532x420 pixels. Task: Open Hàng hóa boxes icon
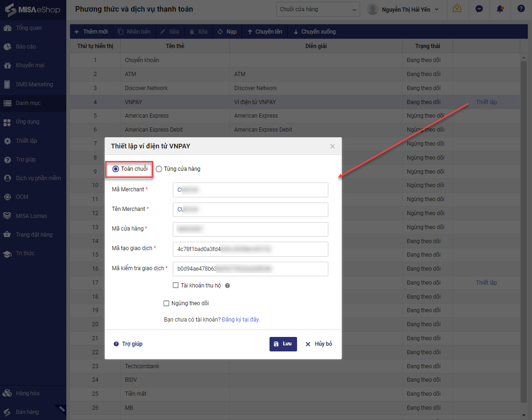7,393
